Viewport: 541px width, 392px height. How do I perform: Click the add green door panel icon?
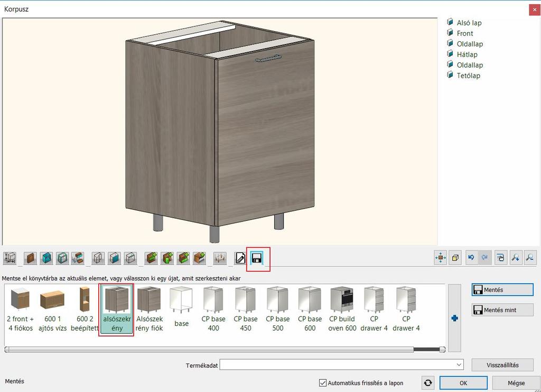[167, 258]
